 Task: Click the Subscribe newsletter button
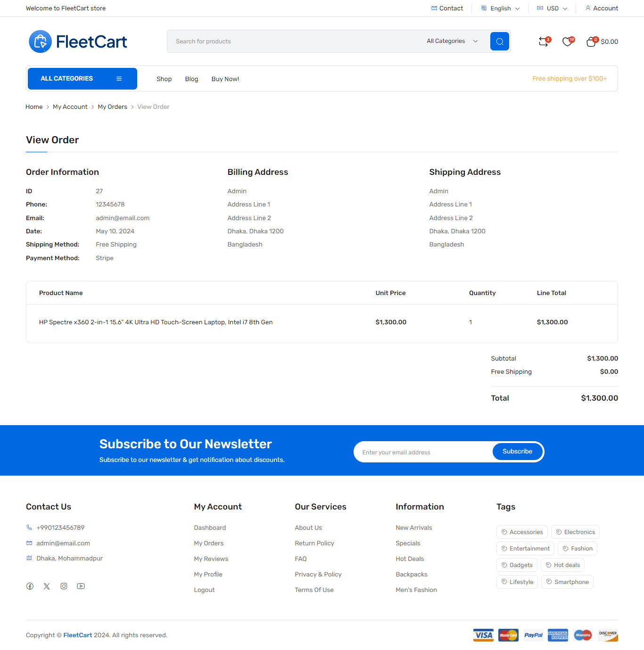(x=518, y=452)
